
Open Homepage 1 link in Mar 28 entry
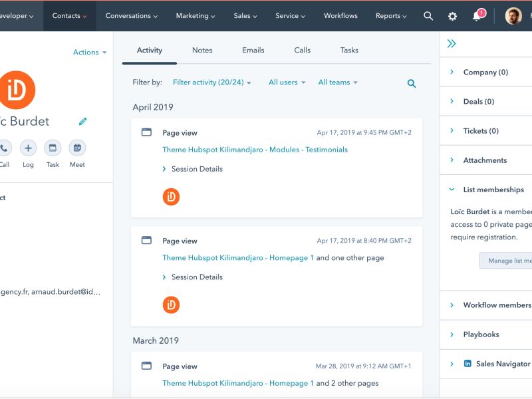pos(238,384)
